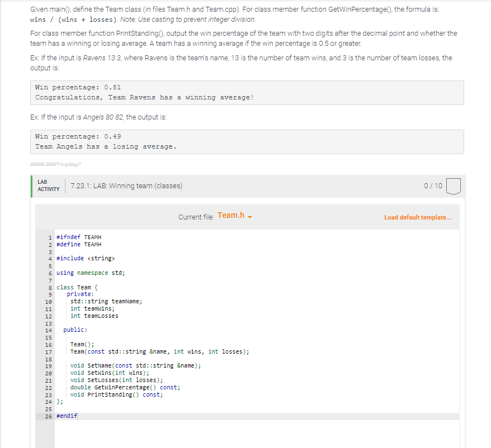Click the 0/10 score indicator

click(x=431, y=185)
